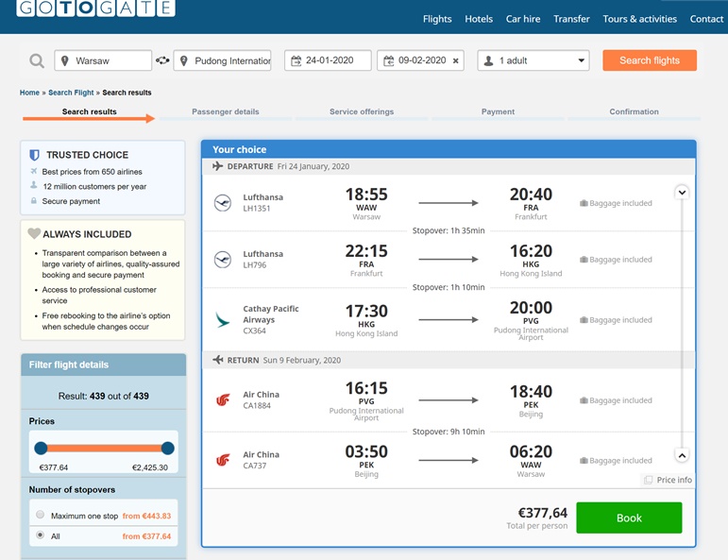Click the departure date calendar icon
728x560 pixels.
pos(296,60)
